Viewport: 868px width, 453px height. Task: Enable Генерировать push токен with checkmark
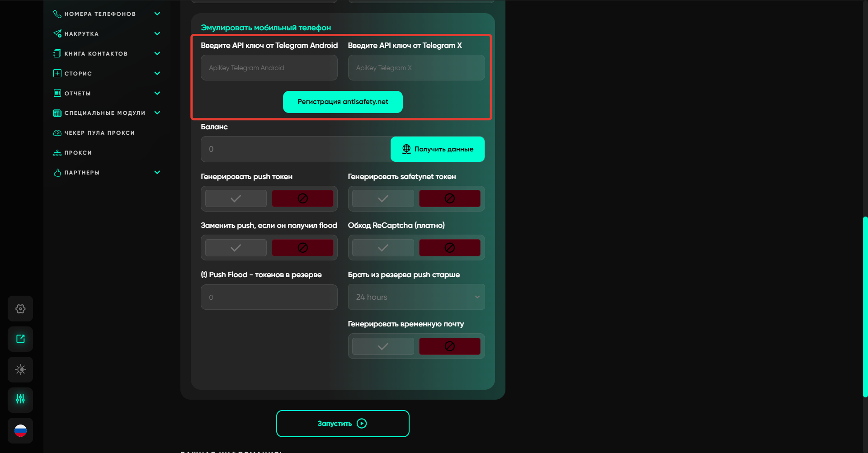tap(236, 198)
